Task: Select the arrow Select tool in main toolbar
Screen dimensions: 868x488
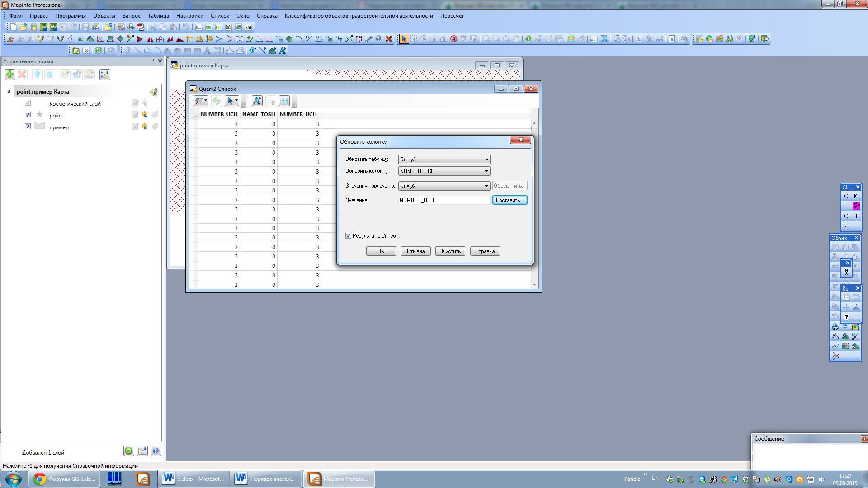Action: click(x=404, y=39)
